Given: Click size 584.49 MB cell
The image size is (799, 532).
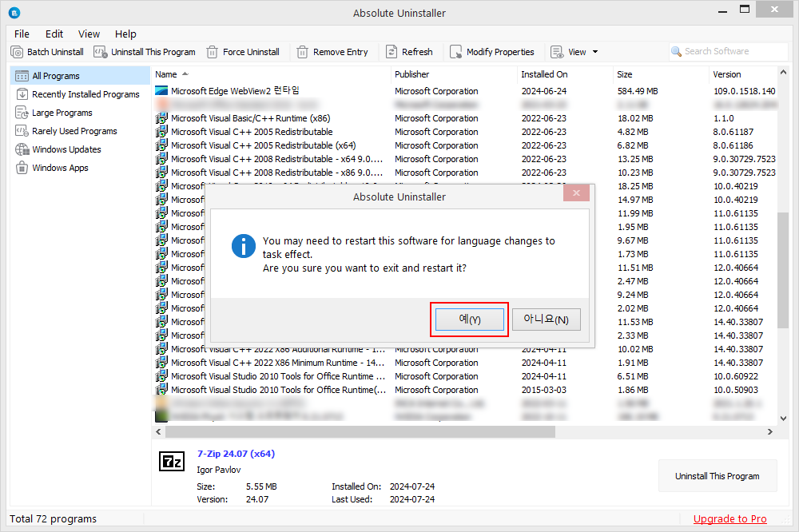Looking at the screenshot, I should [x=638, y=91].
